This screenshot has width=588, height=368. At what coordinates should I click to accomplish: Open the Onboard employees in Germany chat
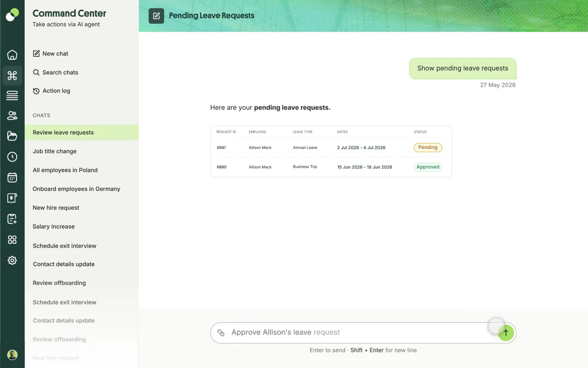point(76,189)
